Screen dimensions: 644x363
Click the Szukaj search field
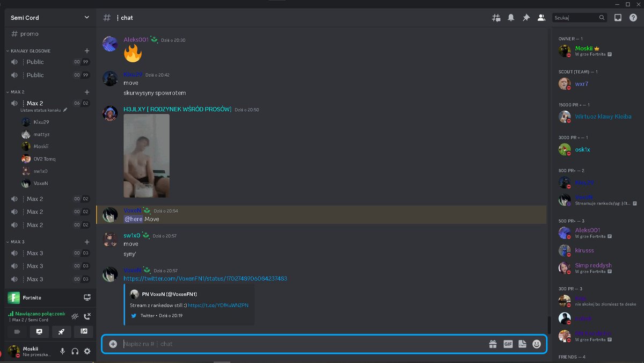click(x=580, y=18)
